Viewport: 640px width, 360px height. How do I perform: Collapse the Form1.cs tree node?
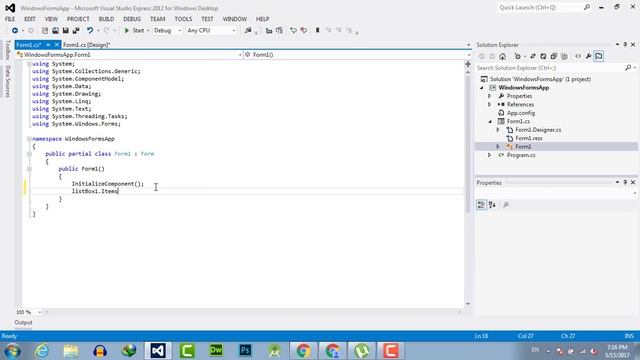[x=490, y=122]
